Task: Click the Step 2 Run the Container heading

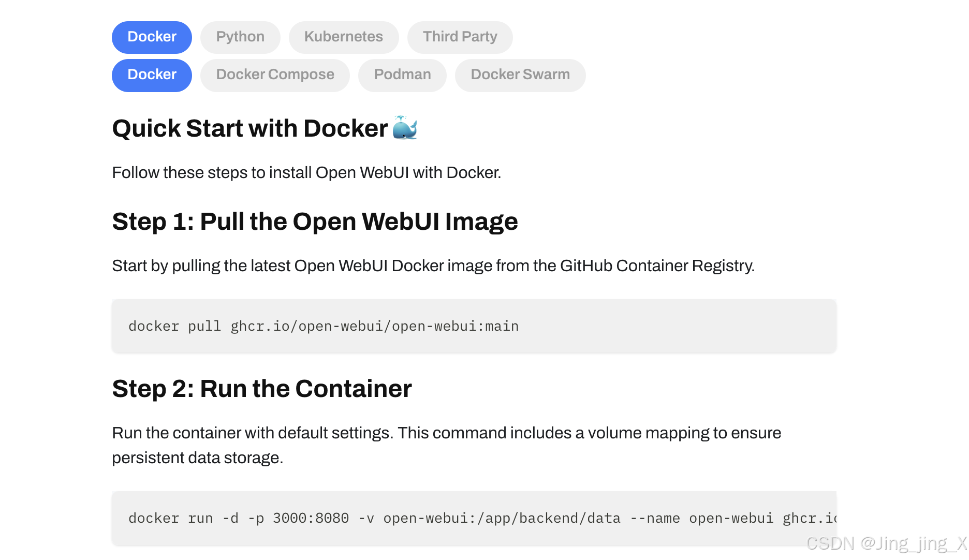Action: (x=262, y=389)
